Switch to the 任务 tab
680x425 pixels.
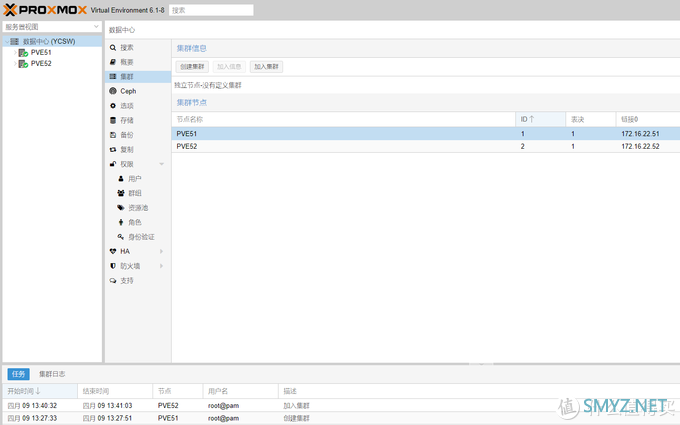coord(18,374)
